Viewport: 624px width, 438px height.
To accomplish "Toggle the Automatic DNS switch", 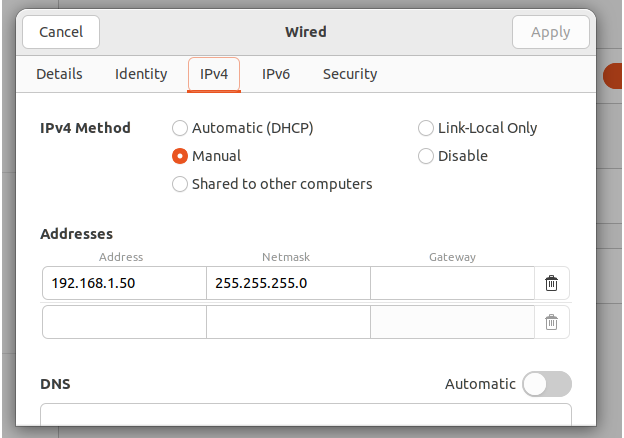I will (547, 384).
